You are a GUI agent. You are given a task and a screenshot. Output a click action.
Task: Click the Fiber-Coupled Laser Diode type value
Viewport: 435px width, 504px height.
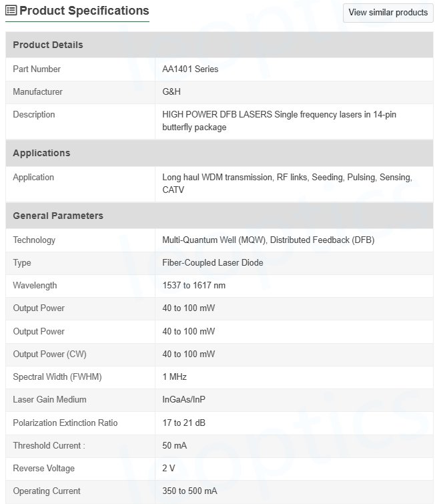212,262
